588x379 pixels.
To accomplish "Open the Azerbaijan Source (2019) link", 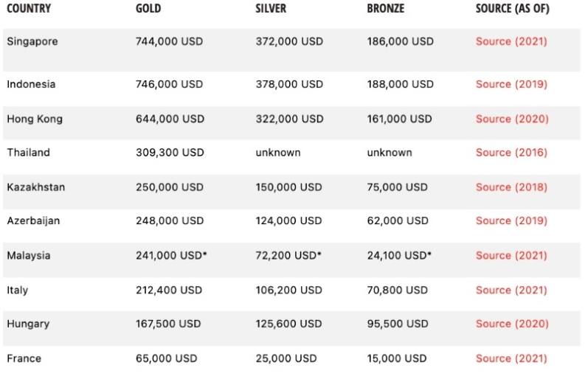I will (x=511, y=220).
